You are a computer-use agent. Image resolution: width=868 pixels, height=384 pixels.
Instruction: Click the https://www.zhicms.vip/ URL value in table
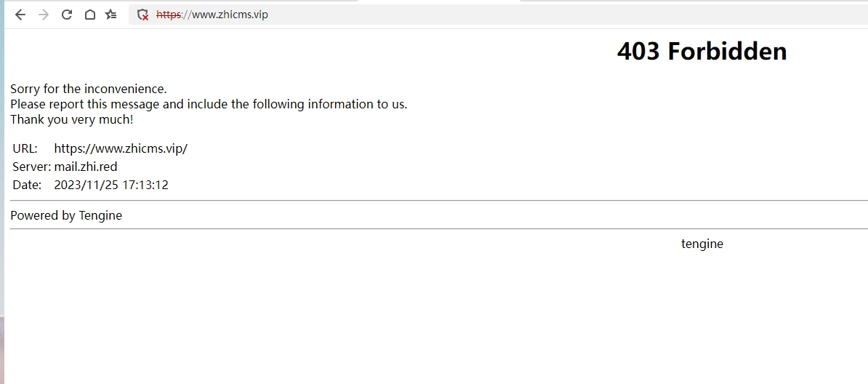coord(121,148)
